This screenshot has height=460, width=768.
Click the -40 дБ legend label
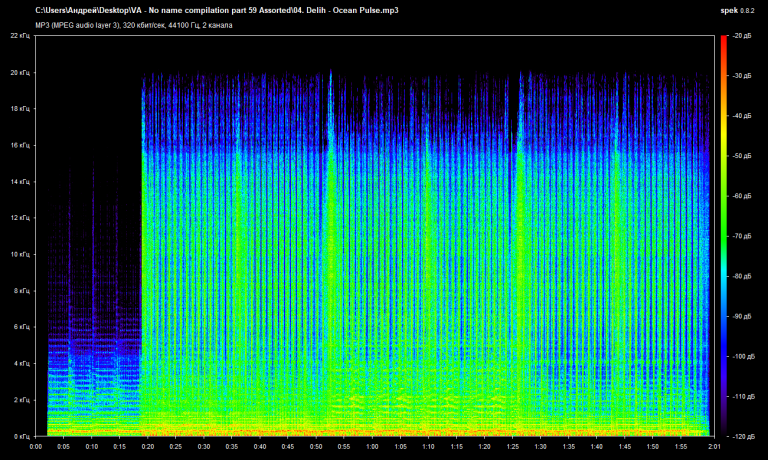742,116
